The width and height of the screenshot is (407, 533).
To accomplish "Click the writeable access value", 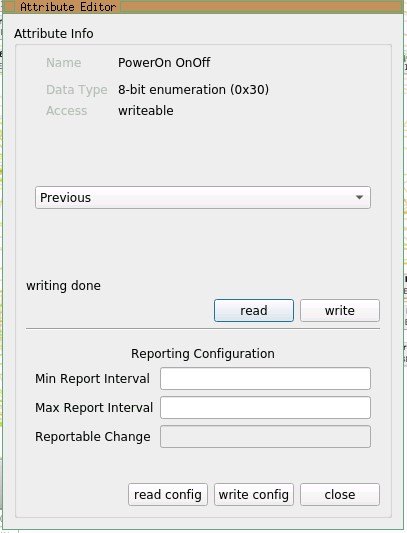I will point(146,111).
